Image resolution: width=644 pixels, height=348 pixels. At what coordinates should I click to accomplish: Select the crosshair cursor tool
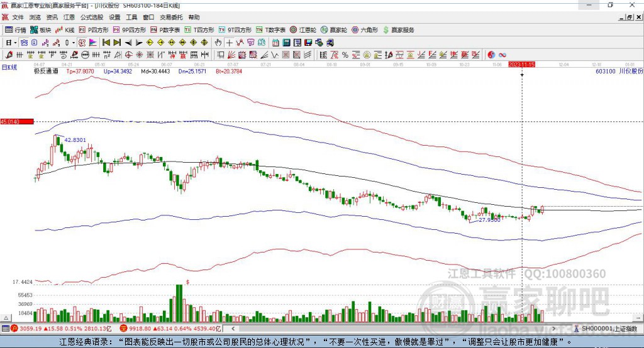pyautogui.click(x=229, y=43)
